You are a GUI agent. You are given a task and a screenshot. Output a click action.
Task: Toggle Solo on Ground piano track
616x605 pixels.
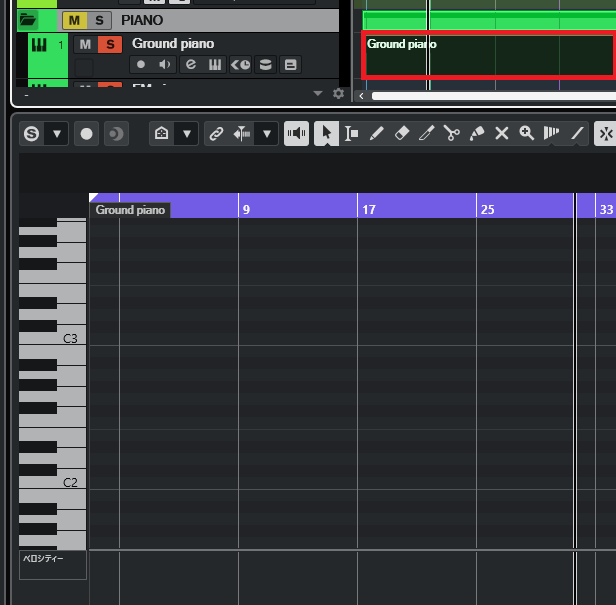110,44
